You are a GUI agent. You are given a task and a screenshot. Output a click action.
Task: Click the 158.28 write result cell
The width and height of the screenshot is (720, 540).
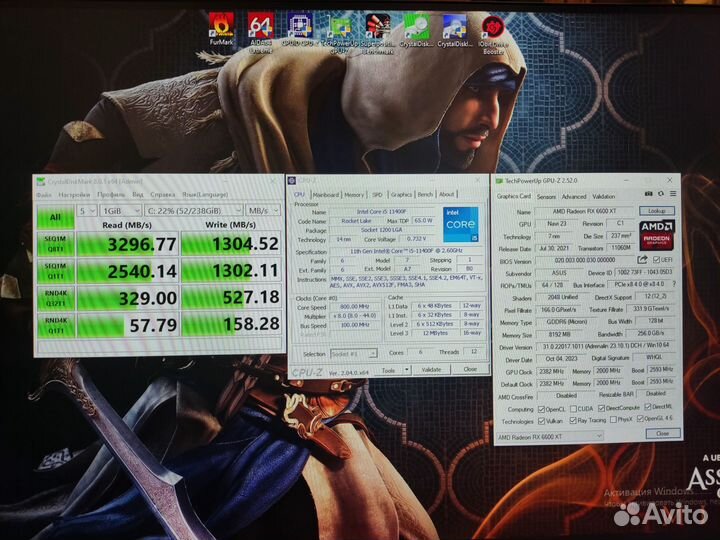pyautogui.click(x=231, y=324)
